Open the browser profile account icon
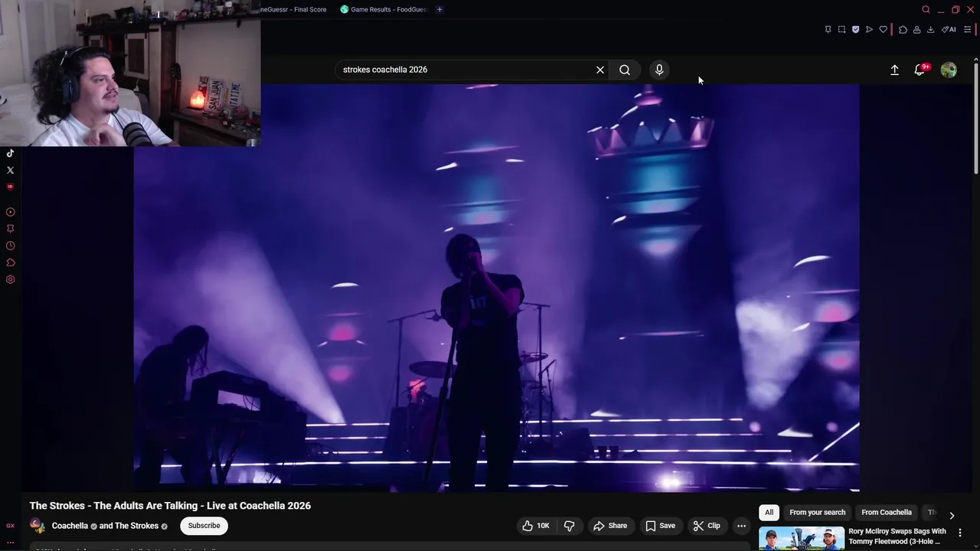 point(916,30)
